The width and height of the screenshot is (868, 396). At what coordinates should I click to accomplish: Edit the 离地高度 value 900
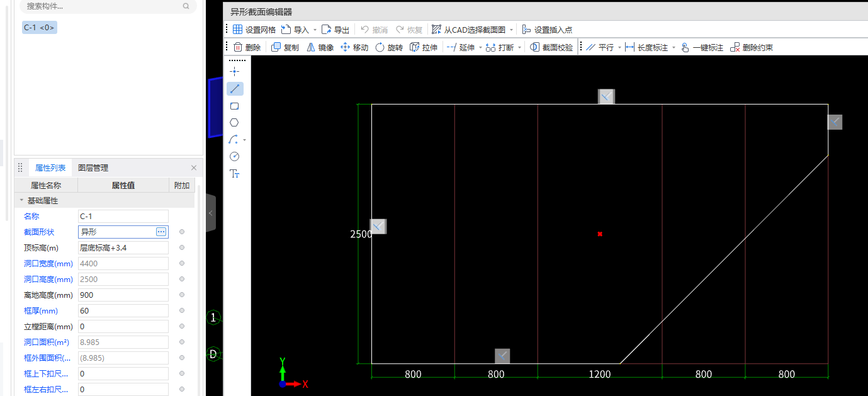[x=123, y=295]
